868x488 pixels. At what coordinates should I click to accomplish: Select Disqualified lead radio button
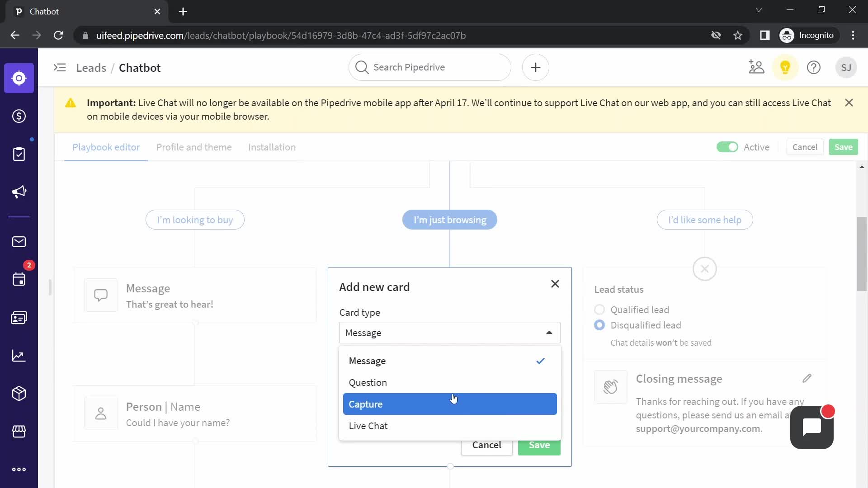pyautogui.click(x=600, y=325)
